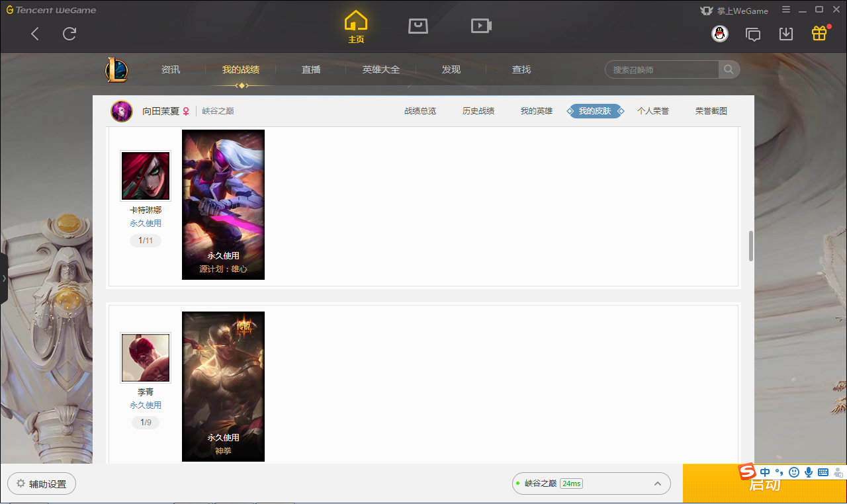Click the 1/9 skin count badge
Image resolution: width=847 pixels, height=504 pixels.
point(146,423)
